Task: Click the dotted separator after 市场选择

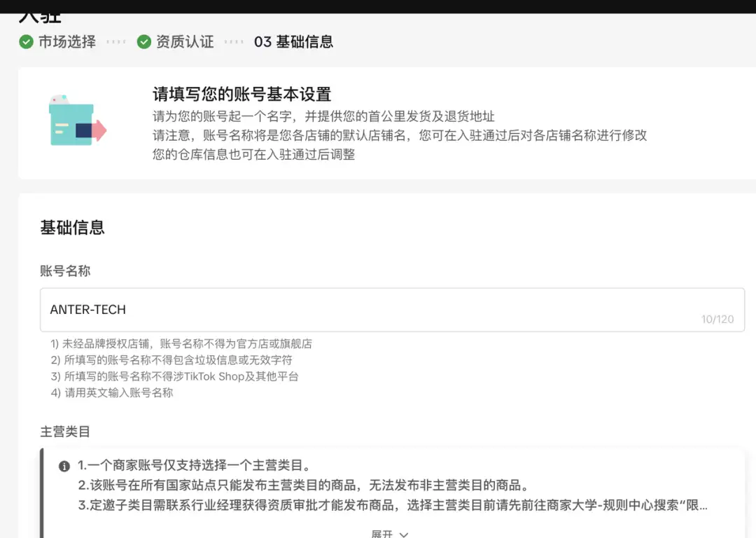Action: 115,42
